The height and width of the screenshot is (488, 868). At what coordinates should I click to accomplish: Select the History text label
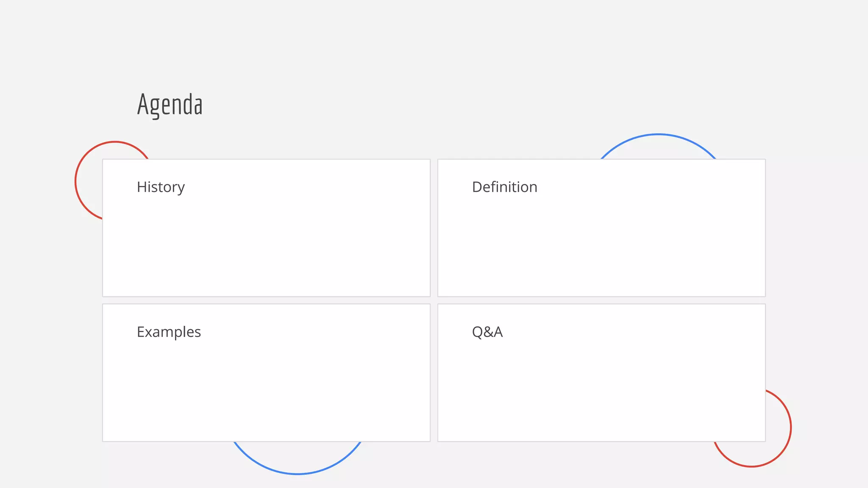[161, 187]
